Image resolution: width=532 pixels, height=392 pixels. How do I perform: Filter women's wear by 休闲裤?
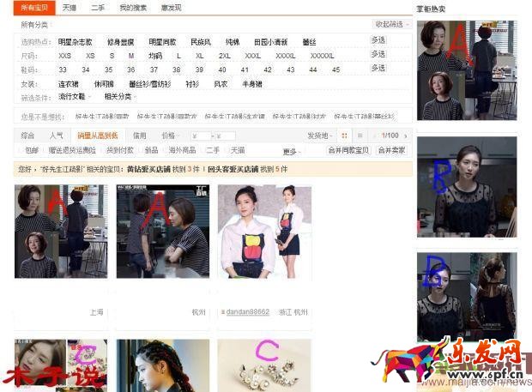pos(104,84)
